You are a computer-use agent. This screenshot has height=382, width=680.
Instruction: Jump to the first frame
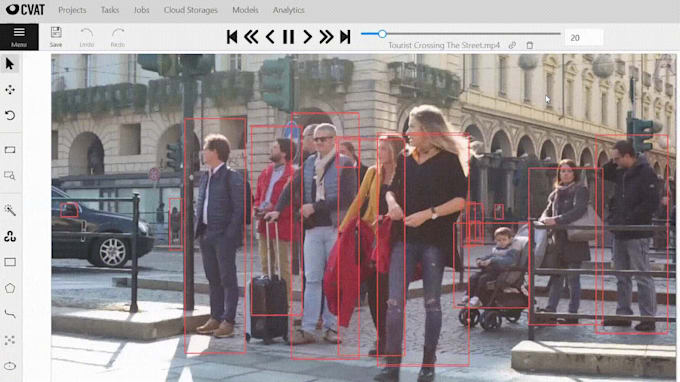232,37
